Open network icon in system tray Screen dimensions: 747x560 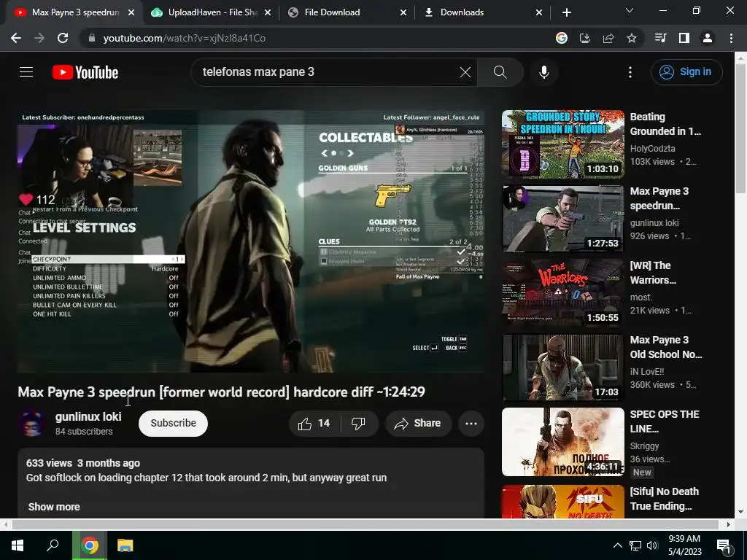coord(635,545)
